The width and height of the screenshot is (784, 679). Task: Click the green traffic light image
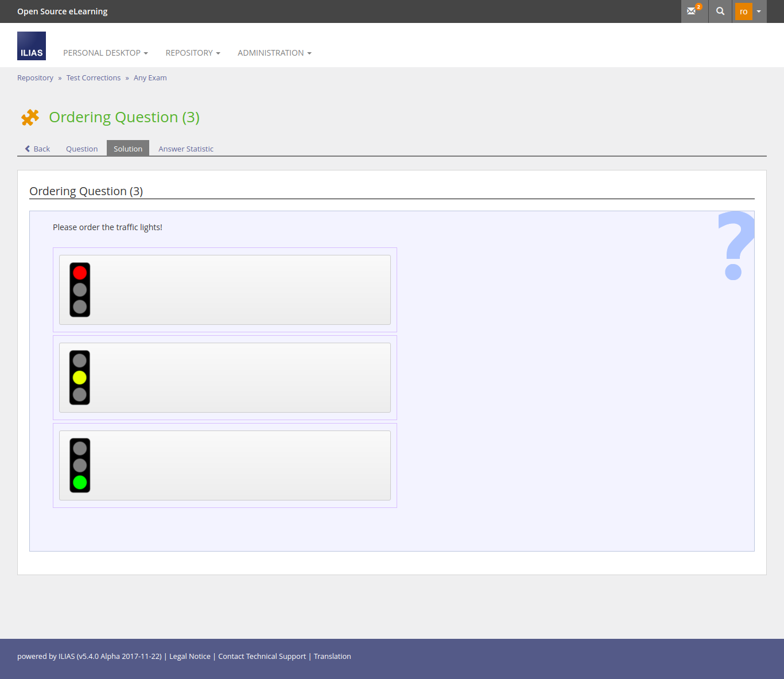coord(80,465)
